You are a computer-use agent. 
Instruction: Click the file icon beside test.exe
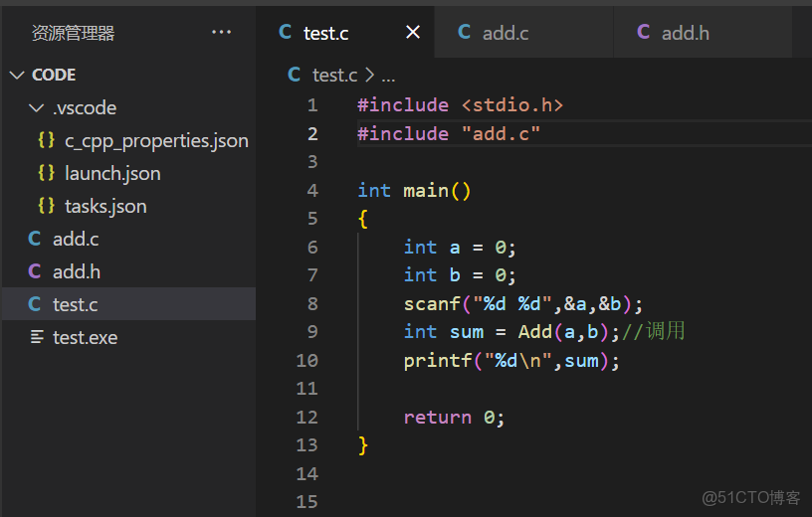point(37,337)
